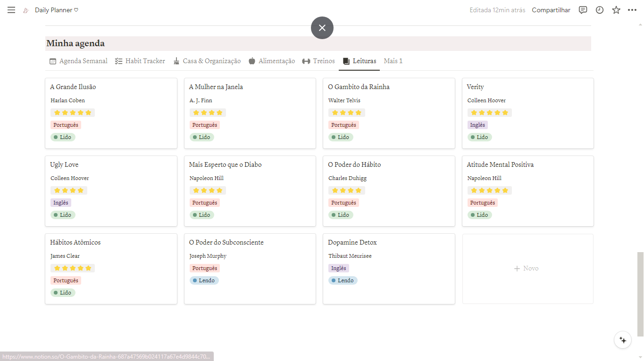Select the Leituras tab label
644x361 pixels.
365,61
